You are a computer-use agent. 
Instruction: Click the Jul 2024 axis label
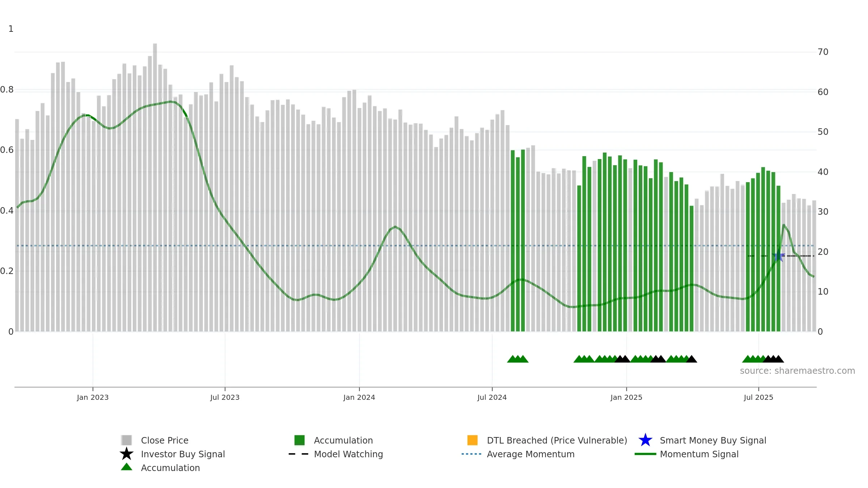[x=492, y=398]
